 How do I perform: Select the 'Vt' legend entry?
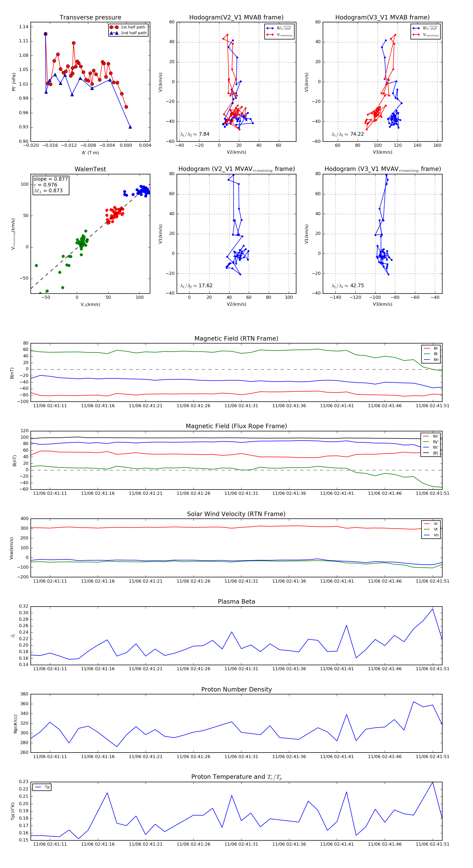[431, 529]
